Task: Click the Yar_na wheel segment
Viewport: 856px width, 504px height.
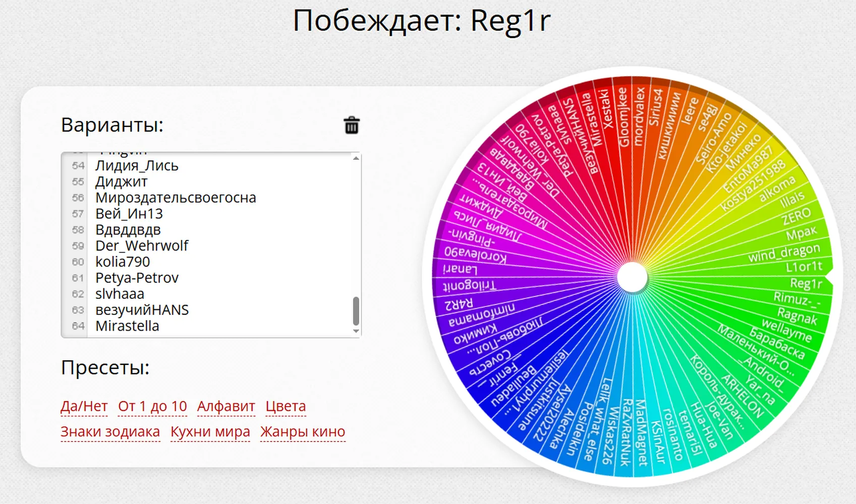Action: coord(760,390)
